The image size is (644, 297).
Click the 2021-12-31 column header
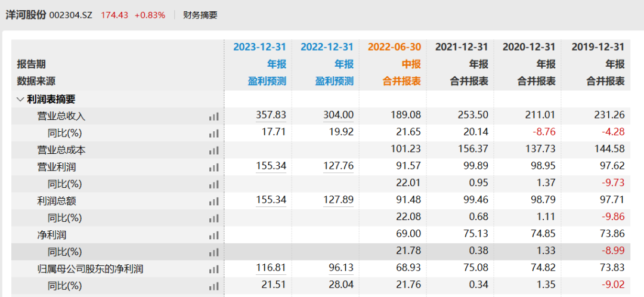point(462,47)
